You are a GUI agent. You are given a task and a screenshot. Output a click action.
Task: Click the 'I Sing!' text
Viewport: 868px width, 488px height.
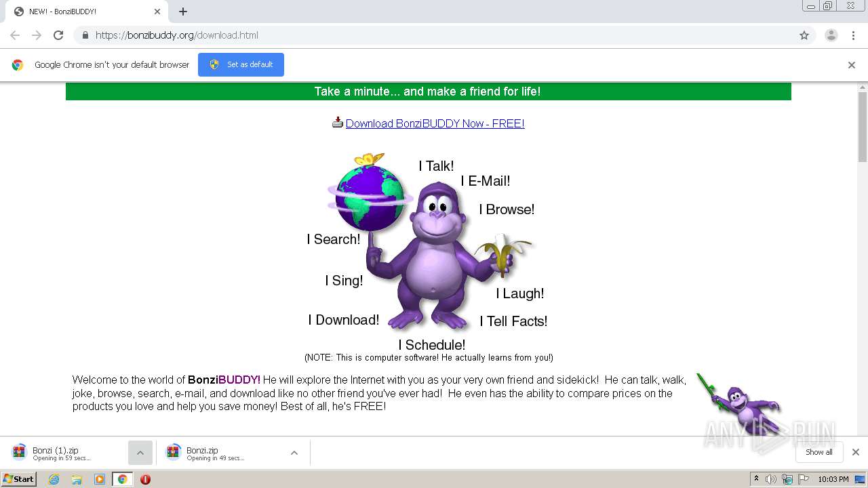344,281
